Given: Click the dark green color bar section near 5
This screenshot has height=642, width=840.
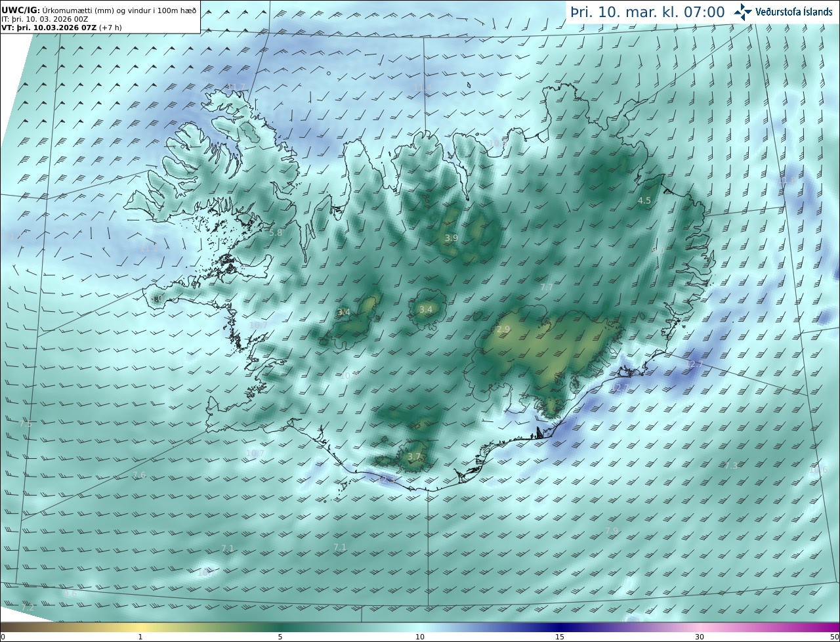Looking at the screenshot, I should [x=280, y=627].
